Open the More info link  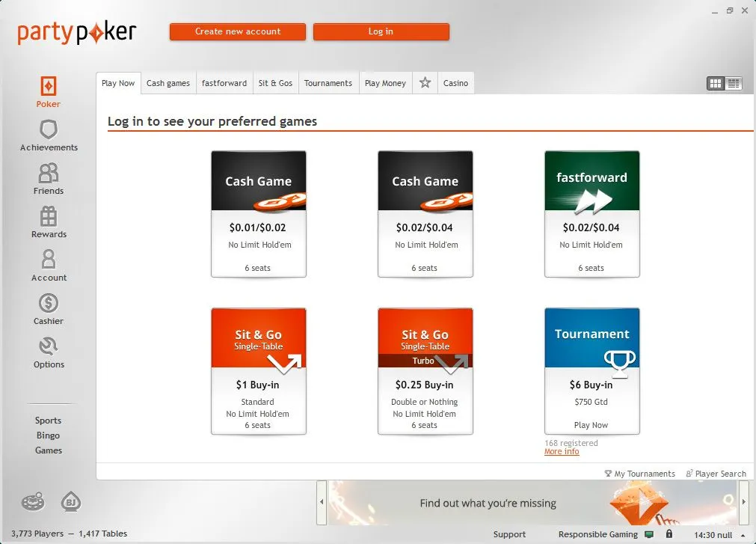(x=562, y=451)
